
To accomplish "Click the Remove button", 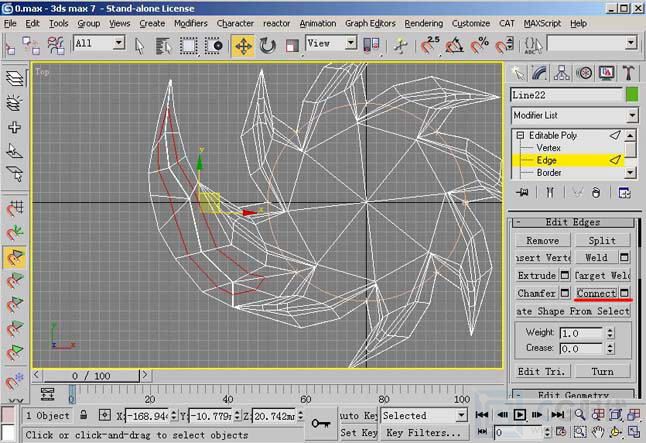I will click(543, 240).
